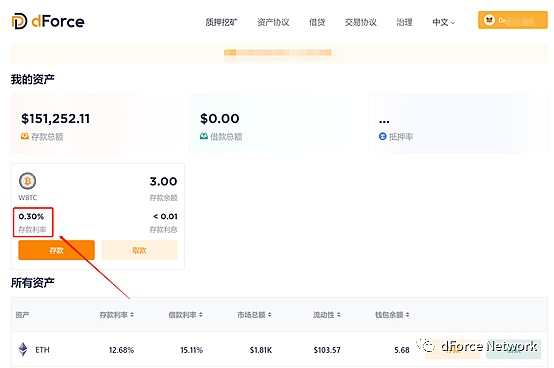Click the WBTC coin icon
The height and width of the screenshot is (368, 554).
point(28,181)
